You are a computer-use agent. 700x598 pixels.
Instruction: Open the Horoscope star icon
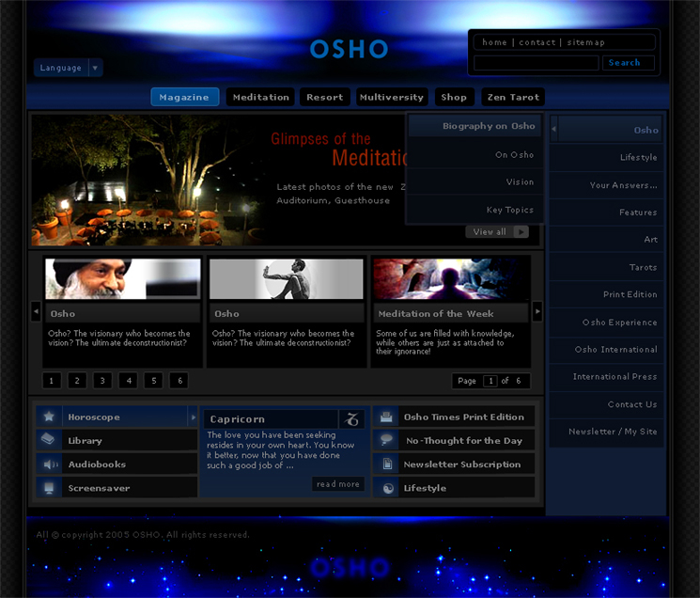tap(49, 417)
